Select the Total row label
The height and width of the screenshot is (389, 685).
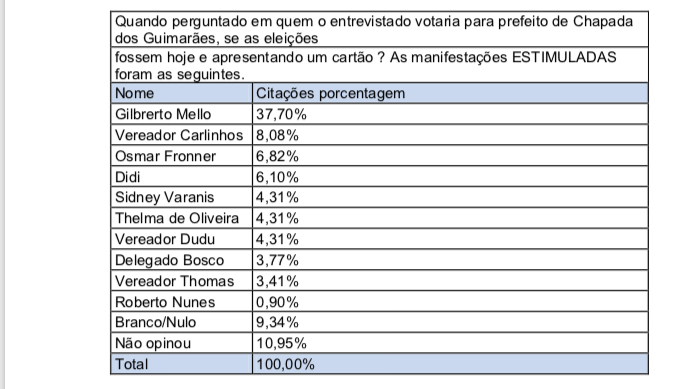click(181, 364)
